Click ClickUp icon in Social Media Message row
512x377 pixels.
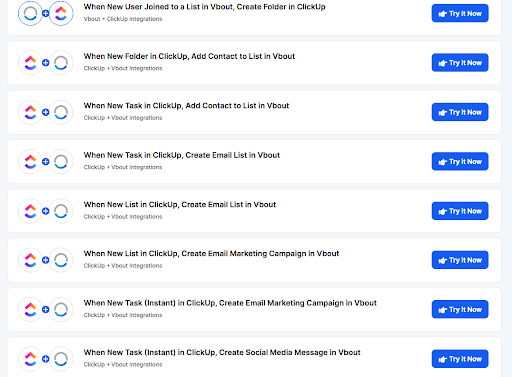(30, 359)
